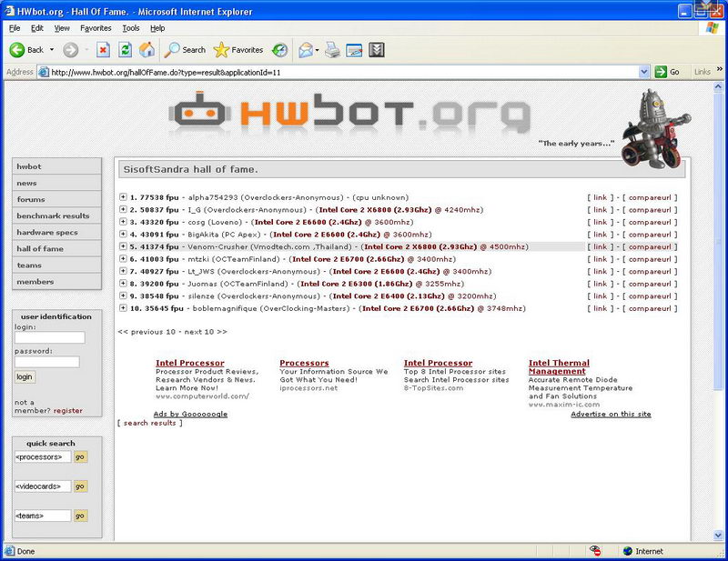Open the address bar dropdown arrow
Viewport: 728px width, 561px height.
click(x=643, y=72)
